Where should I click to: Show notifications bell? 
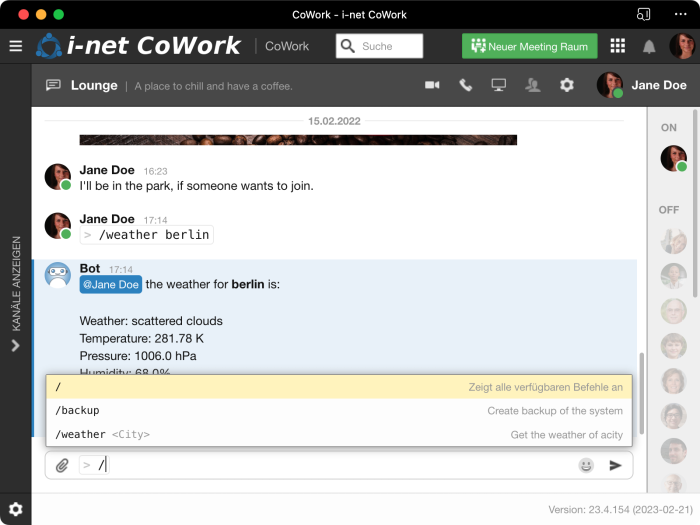[x=649, y=47]
